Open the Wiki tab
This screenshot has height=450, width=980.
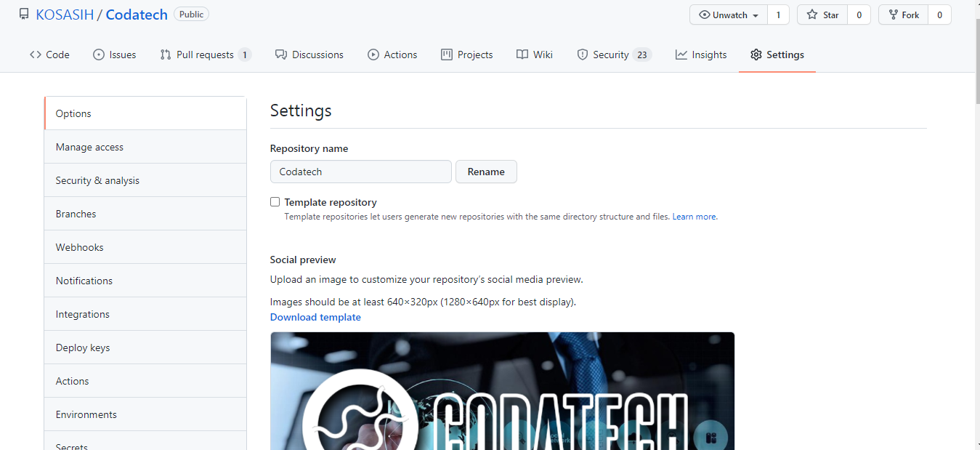[535, 55]
